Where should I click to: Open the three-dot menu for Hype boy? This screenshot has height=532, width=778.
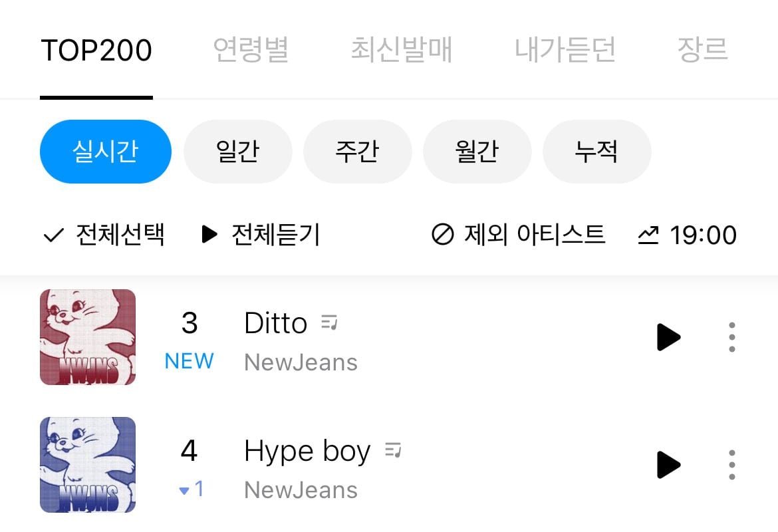click(x=731, y=465)
